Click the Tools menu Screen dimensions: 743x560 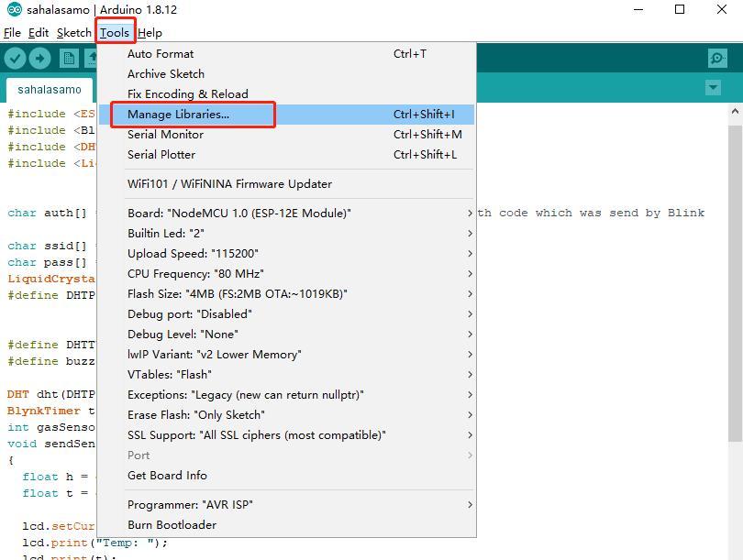pos(115,33)
